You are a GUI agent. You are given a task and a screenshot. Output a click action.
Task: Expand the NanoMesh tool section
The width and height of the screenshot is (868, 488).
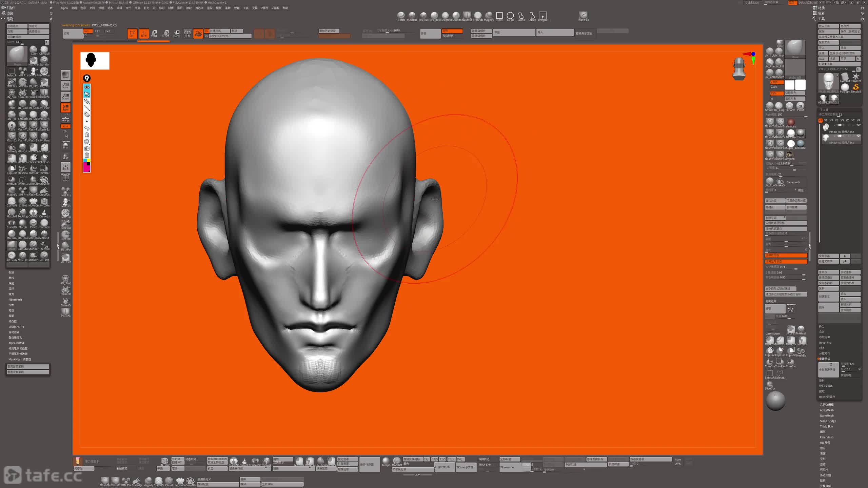click(827, 415)
